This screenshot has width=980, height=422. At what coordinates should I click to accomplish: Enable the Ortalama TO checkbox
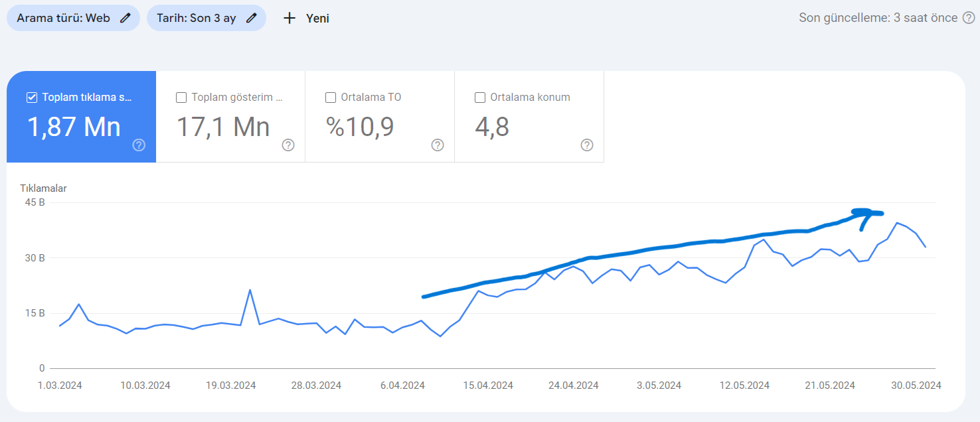click(x=330, y=98)
